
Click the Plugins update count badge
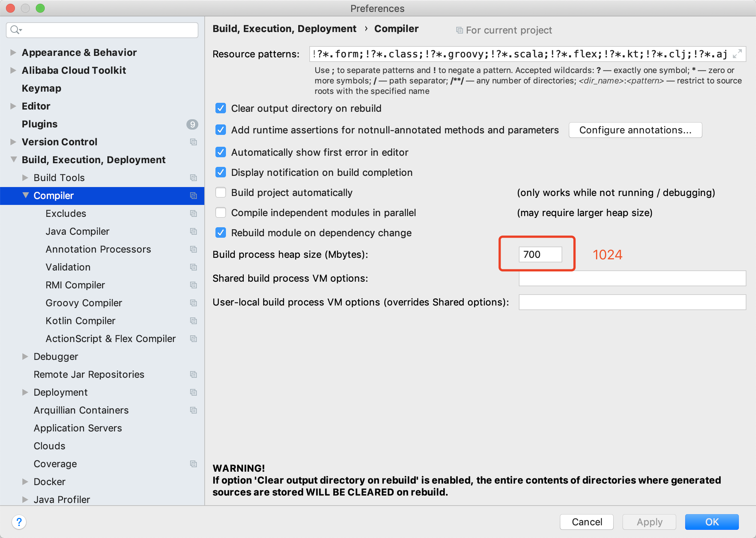point(192,124)
